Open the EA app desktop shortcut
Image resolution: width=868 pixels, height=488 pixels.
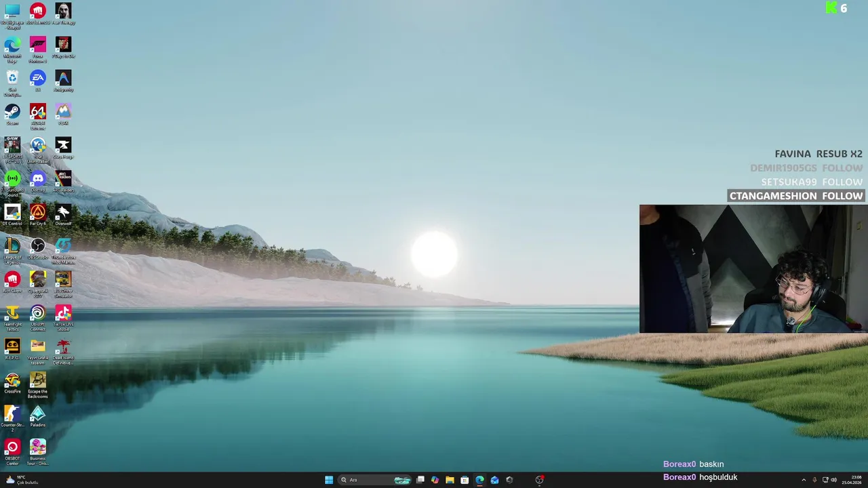[x=38, y=80]
